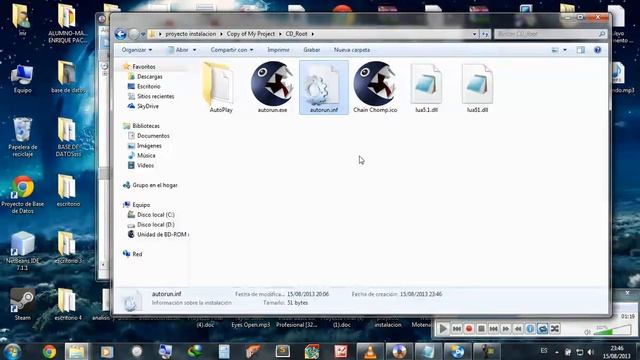The height and width of the screenshot is (360, 640).
Task: Select the Chain Chomp.ico file
Action: (375, 88)
